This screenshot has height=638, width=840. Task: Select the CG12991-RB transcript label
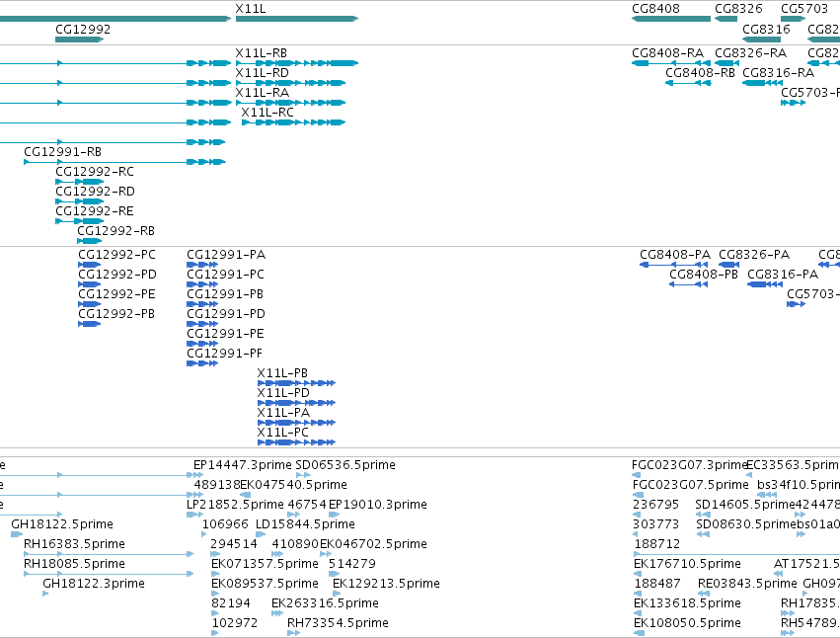(x=62, y=152)
